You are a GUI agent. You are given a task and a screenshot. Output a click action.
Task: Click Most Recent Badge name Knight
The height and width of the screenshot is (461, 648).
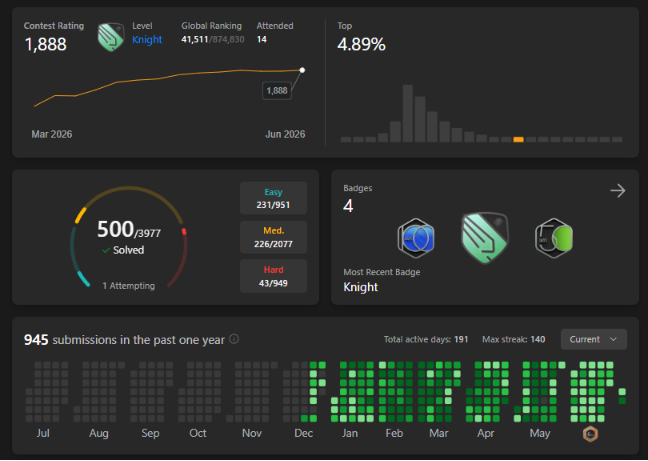pyautogui.click(x=360, y=287)
